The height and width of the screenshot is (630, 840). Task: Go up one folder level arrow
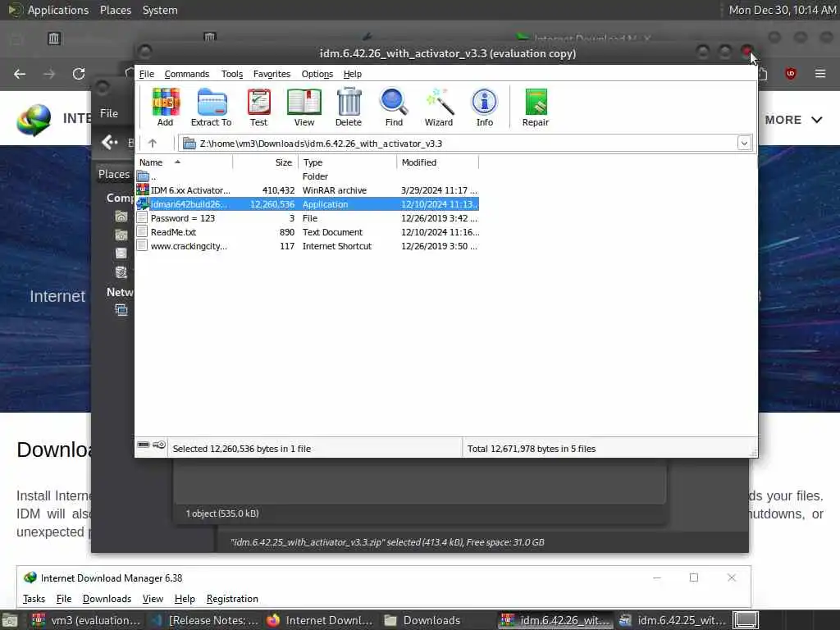click(152, 143)
